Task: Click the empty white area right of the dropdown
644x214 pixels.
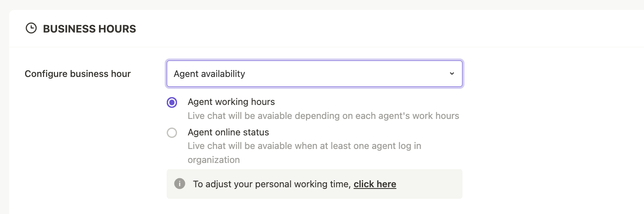Action: pos(550,74)
